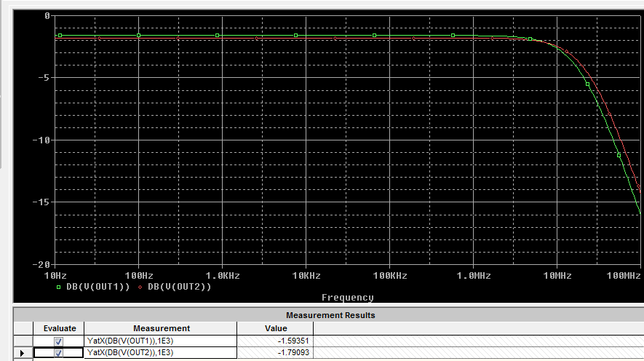The height and width of the screenshot is (361, 644).
Task: Click green square legend marker for DB(V(OUT1))
Action: pyautogui.click(x=58, y=287)
